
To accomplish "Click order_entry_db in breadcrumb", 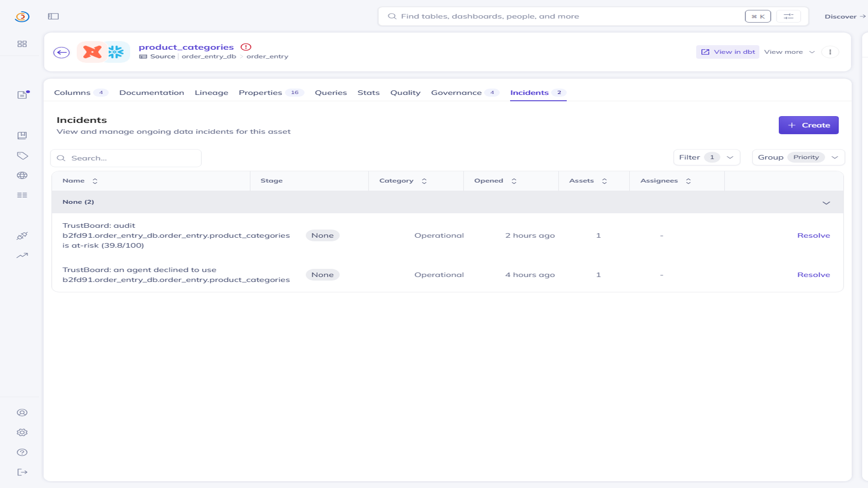I will 209,56.
